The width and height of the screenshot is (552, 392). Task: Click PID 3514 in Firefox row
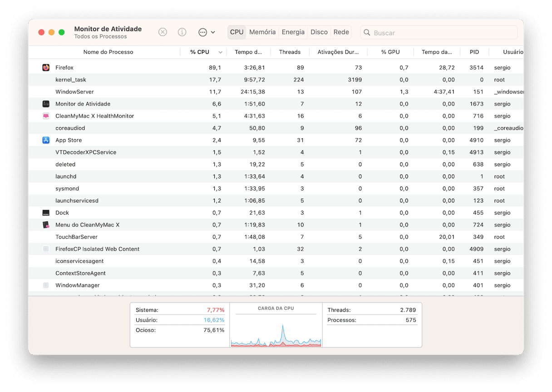[476, 68]
